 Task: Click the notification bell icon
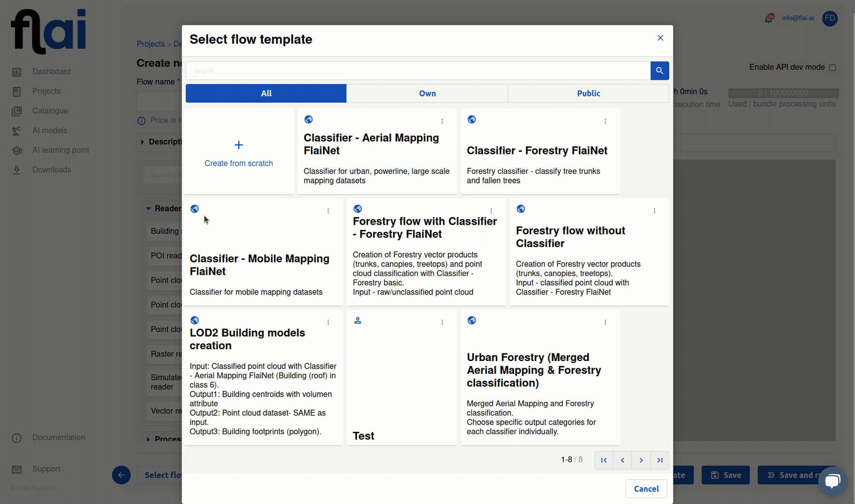[x=769, y=18]
